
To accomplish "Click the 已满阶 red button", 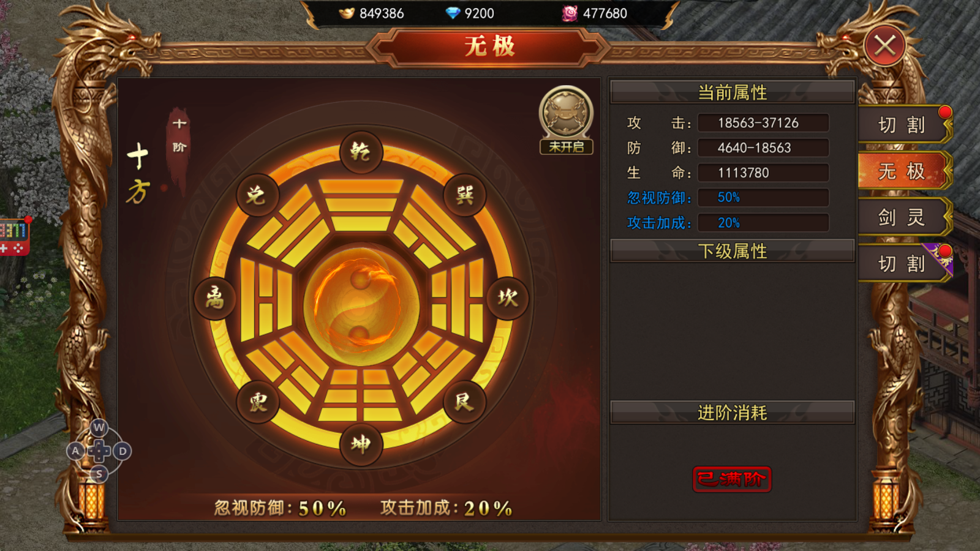I will coord(732,479).
